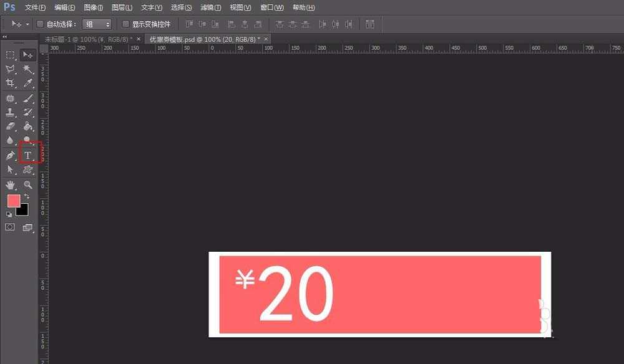624x364 pixels.
Task: Toggle the 显示变换控件 checkbox
Action: point(125,24)
